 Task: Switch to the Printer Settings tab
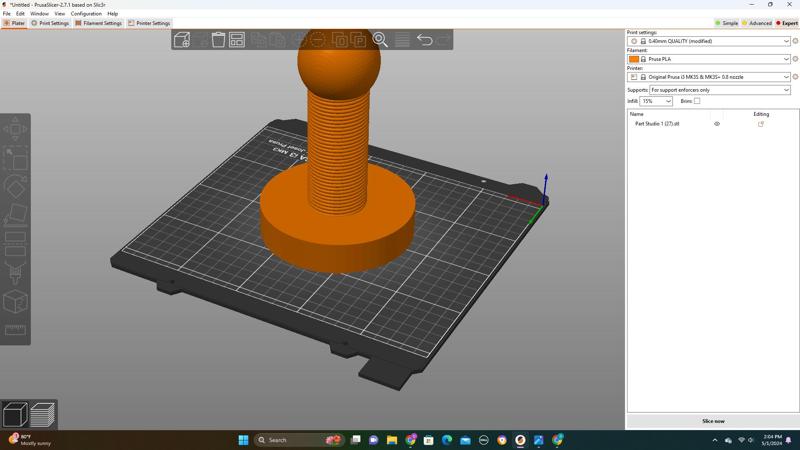[x=149, y=23]
